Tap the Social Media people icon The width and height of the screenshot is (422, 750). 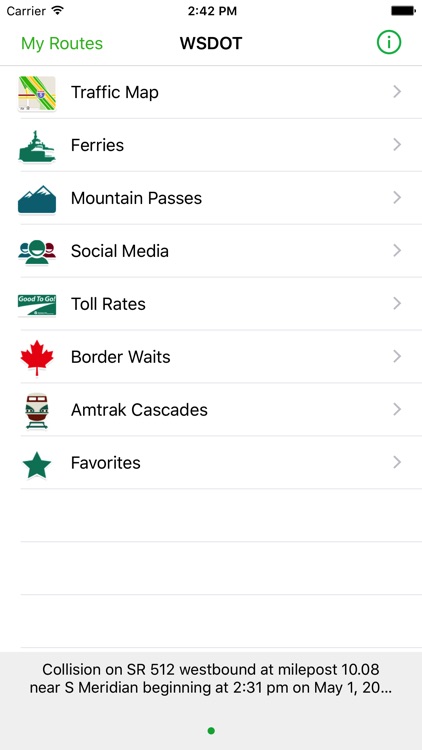37,252
